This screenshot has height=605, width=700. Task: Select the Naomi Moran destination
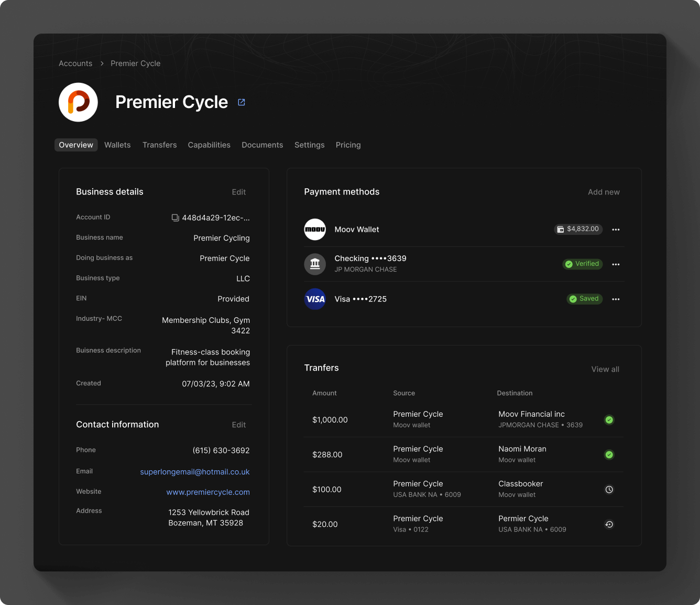tap(522, 449)
